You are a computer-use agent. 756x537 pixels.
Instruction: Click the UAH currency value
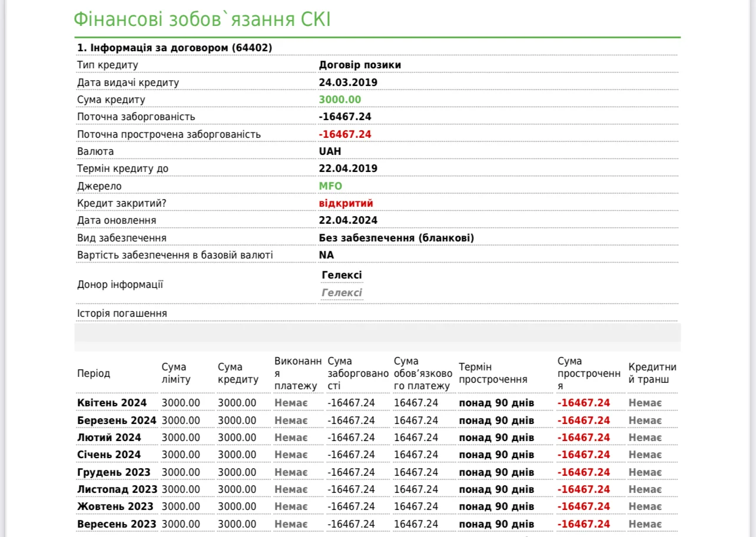click(x=330, y=151)
